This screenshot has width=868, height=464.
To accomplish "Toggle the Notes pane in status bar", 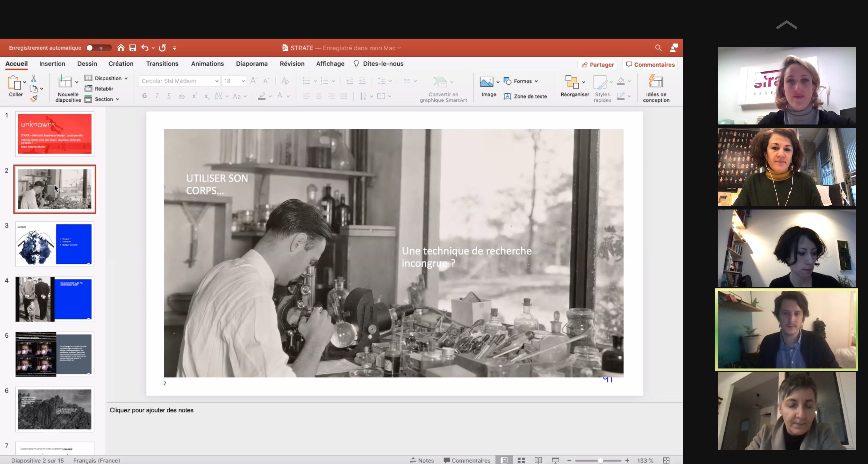I will 422,460.
